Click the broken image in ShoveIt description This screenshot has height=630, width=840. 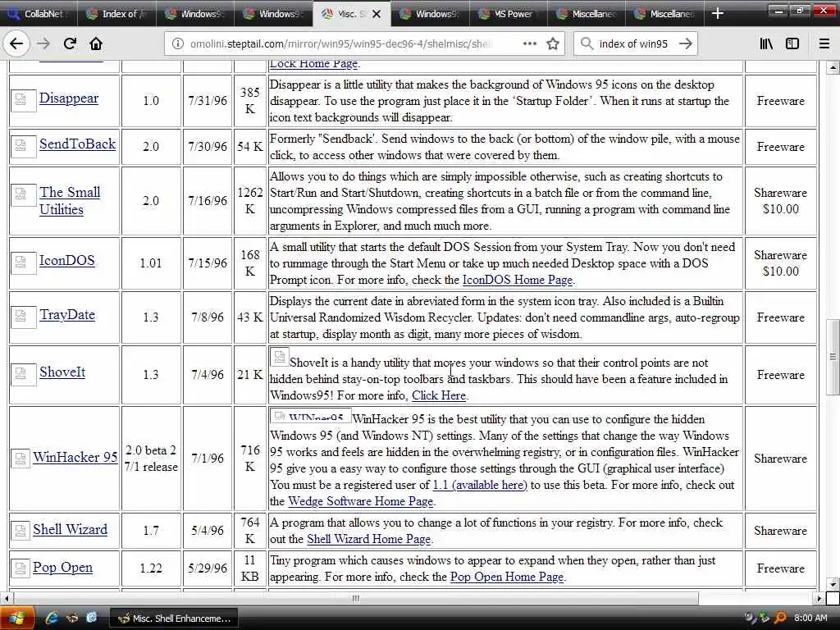click(x=279, y=356)
